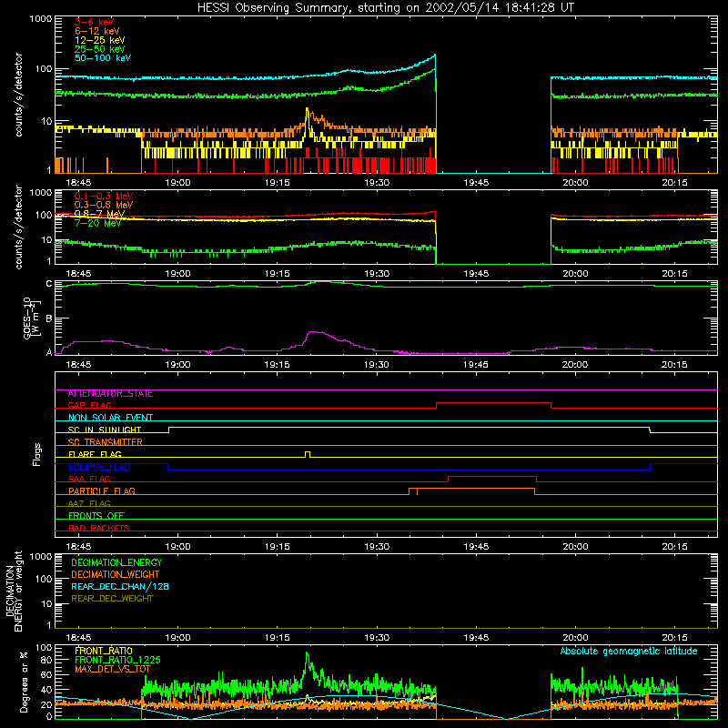
Task: Select the FRONT_RATIO_1225 legend label
Action: tap(117, 660)
